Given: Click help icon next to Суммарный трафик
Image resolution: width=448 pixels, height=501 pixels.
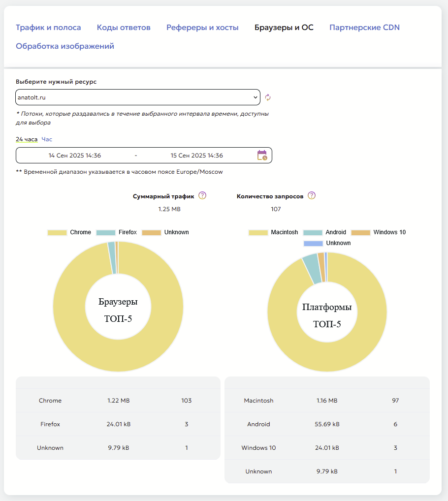Looking at the screenshot, I should point(202,195).
